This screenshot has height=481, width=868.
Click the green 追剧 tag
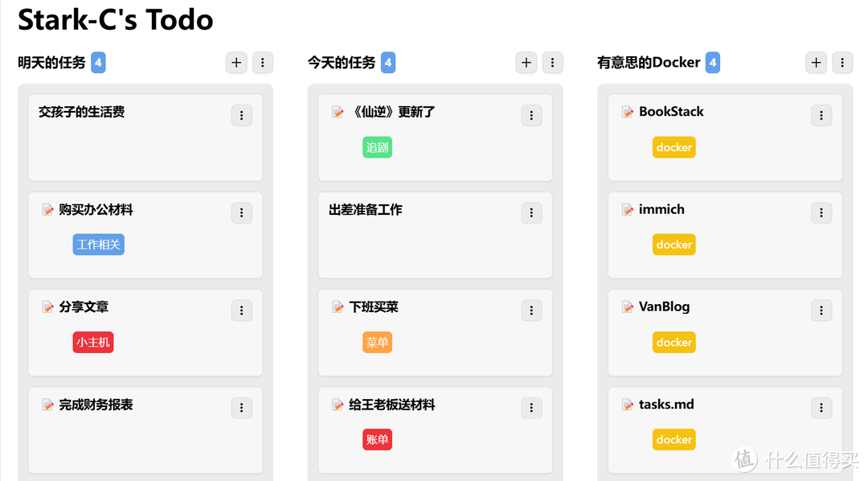pos(377,148)
